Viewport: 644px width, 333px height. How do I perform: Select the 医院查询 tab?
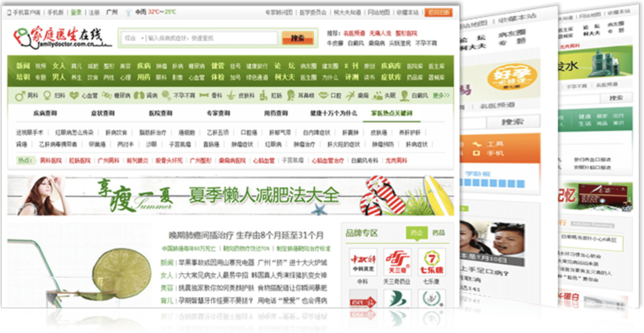click(x=160, y=113)
